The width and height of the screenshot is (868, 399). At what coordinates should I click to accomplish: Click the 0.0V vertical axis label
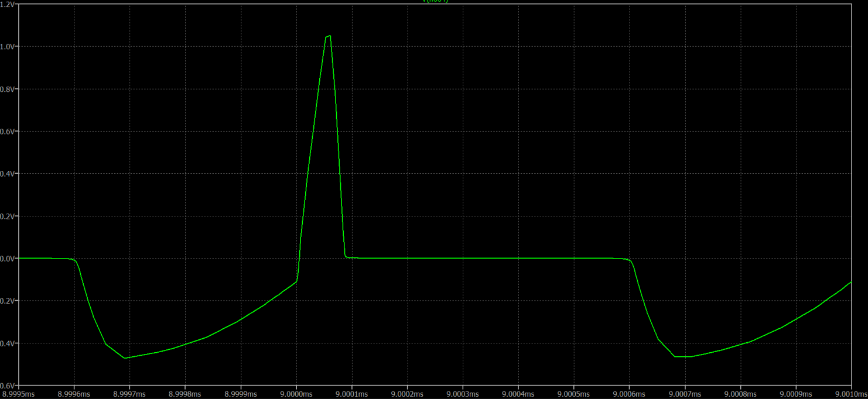(8, 258)
